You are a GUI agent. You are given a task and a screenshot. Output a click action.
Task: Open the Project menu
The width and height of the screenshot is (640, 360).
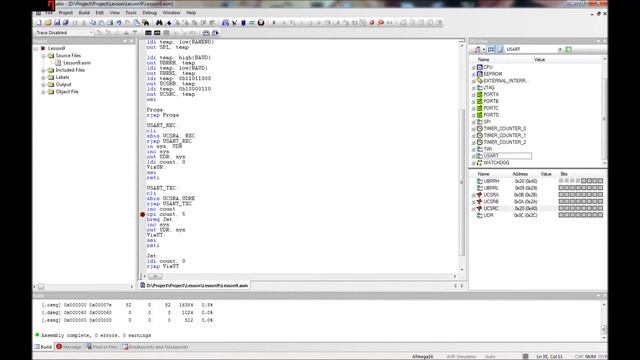coord(65,13)
